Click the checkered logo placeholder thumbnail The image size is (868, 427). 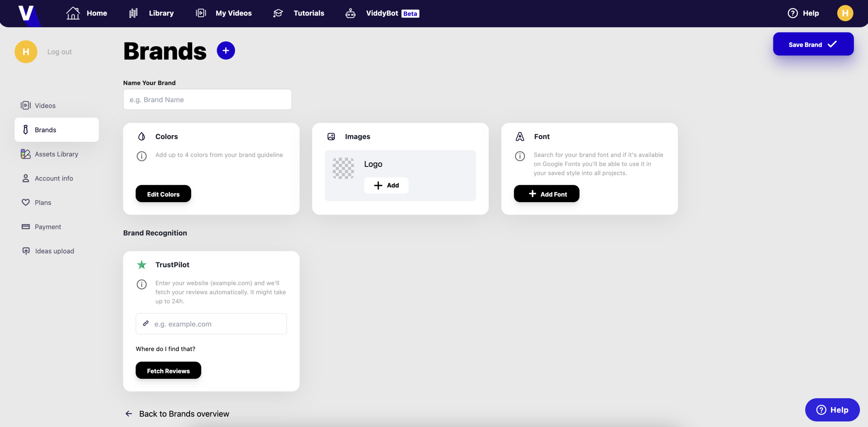(343, 168)
